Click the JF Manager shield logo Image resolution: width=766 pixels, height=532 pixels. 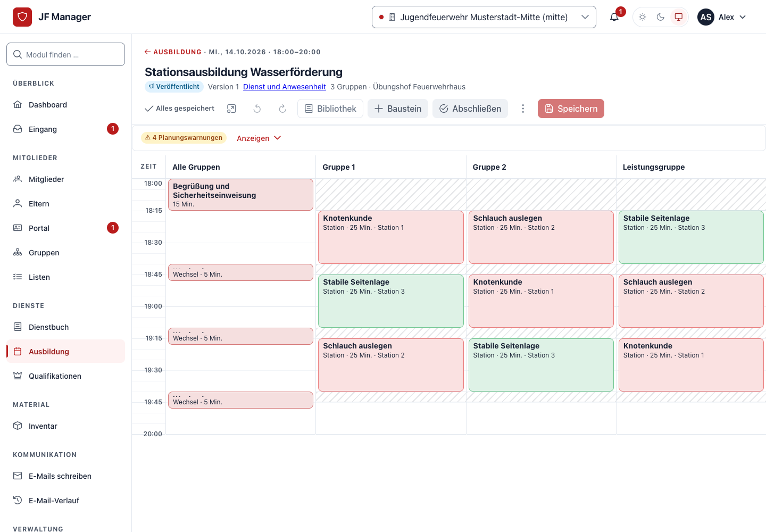[22, 17]
